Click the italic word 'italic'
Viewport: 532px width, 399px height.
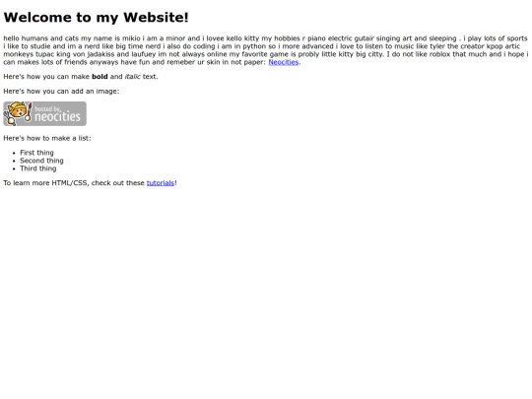coord(133,77)
